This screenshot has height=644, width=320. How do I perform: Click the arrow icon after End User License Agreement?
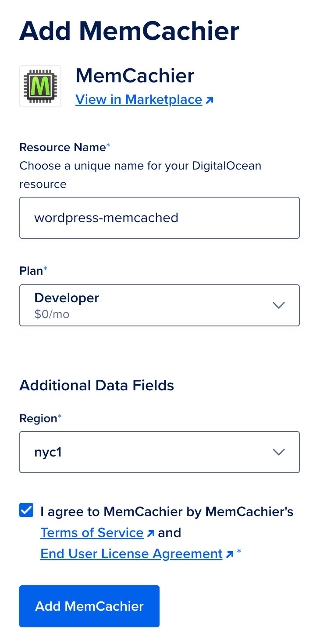(230, 553)
